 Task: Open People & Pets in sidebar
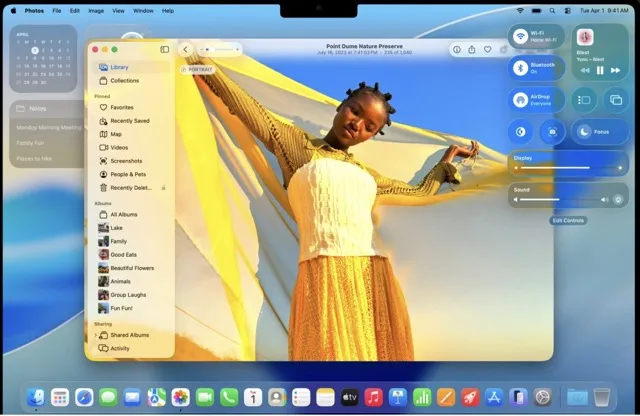click(131, 174)
